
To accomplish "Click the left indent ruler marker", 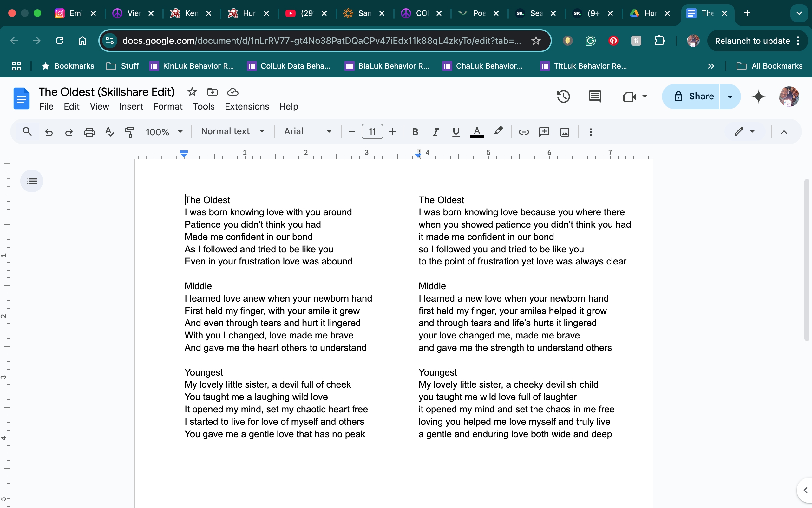I will 184,154.
